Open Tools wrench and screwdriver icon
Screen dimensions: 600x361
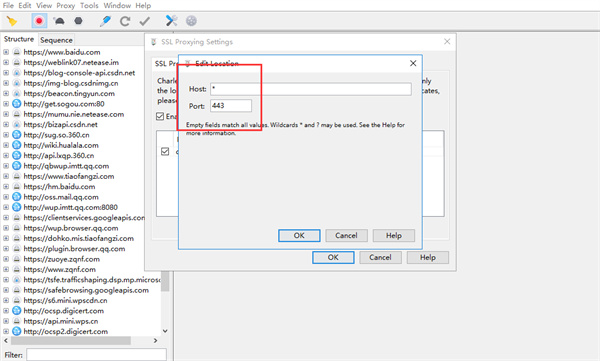click(171, 21)
